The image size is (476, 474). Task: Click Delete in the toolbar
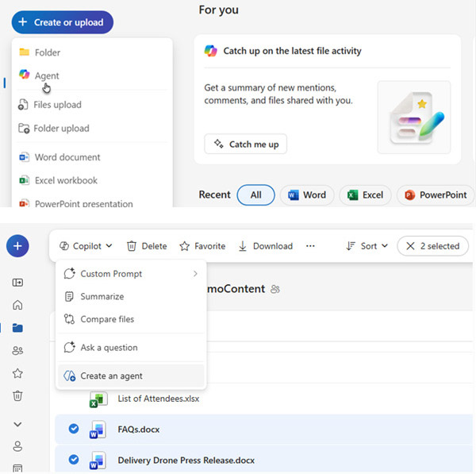click(147, 246)
